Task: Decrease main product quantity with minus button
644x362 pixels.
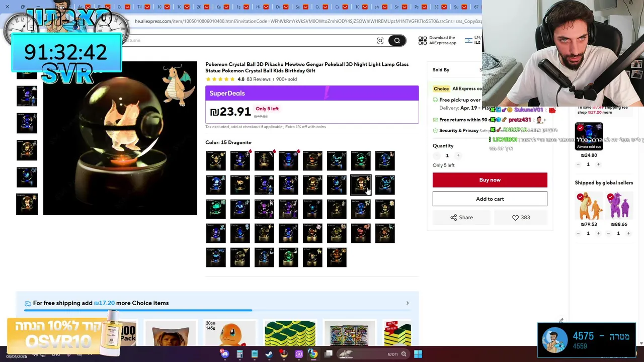Action: click(x=436, y=155)
